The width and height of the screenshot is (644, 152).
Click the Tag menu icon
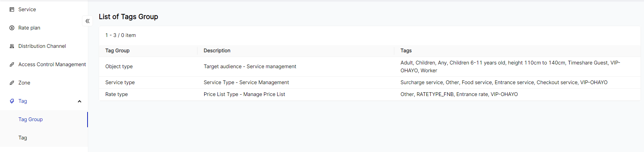tap(12, 101)
